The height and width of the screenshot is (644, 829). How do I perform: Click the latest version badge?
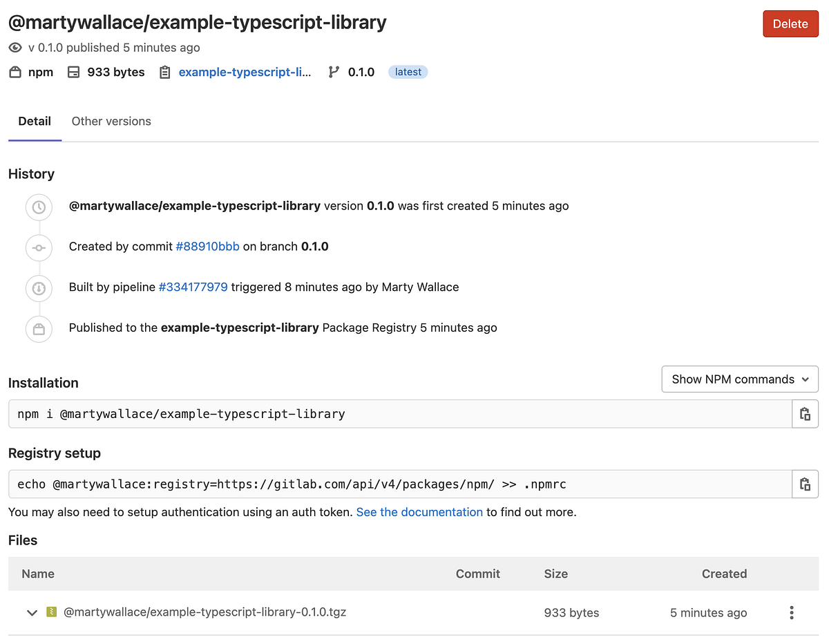408,72
